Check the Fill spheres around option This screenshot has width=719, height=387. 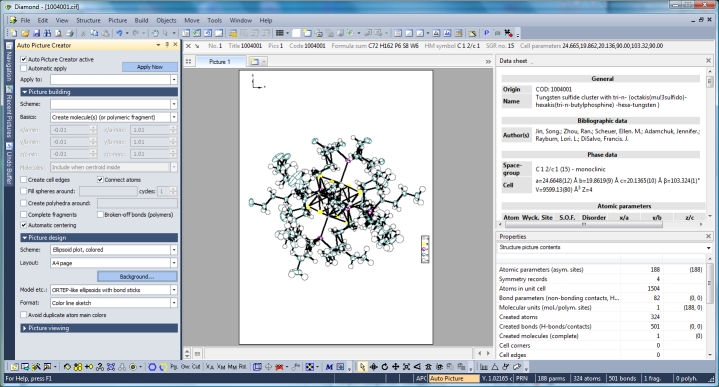point(24,191)
